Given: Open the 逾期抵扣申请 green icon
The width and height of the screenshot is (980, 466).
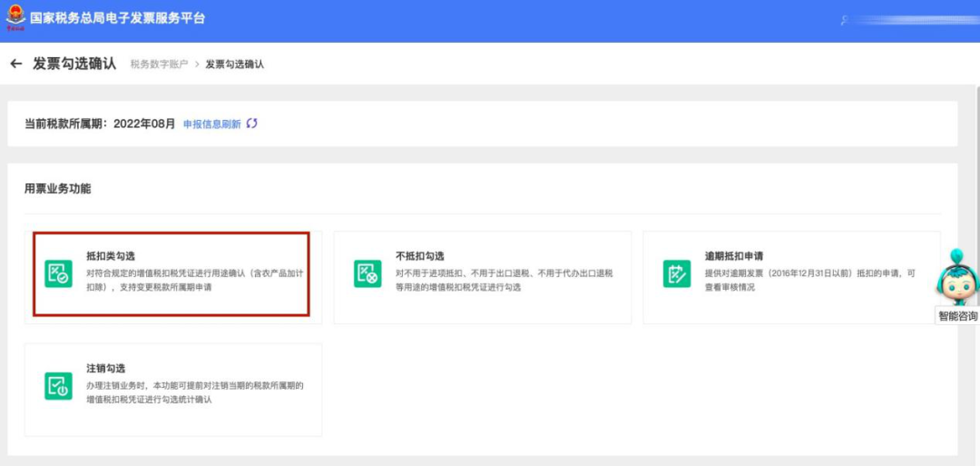Looking at the screenshot, I should (x=677, y=274).
